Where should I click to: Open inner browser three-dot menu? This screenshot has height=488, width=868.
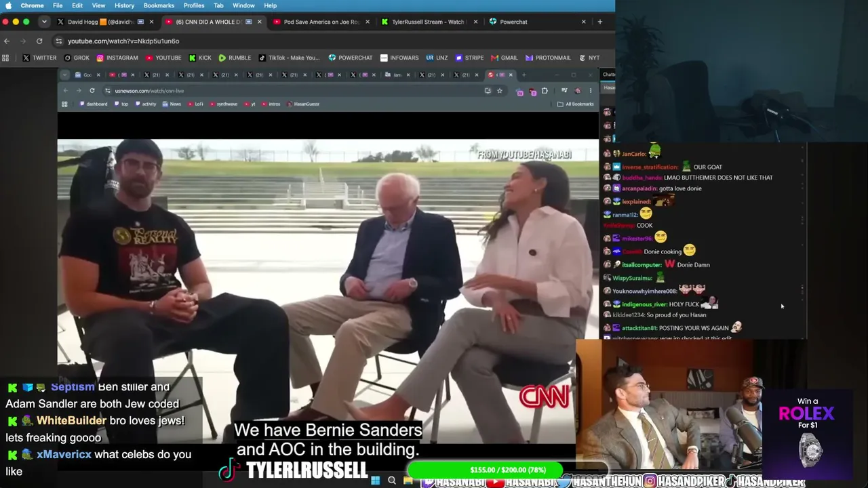coord(591,91)
